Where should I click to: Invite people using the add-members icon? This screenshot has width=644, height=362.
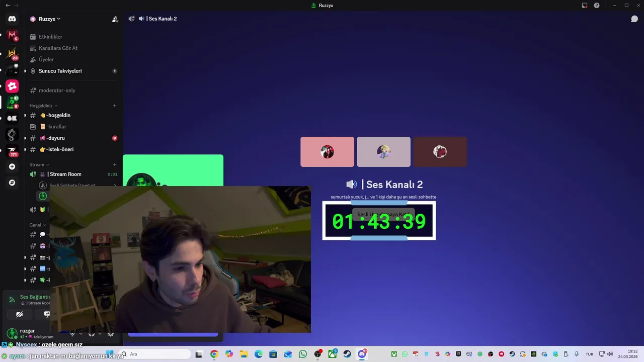115,19
